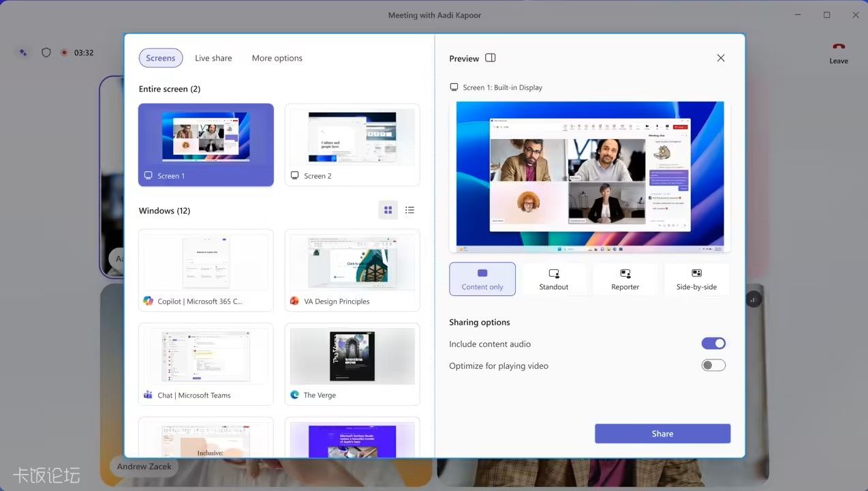This screenshot has width=868, height=491.
Task: Click the pop-out preview panel icon
Action: (491, 58)
